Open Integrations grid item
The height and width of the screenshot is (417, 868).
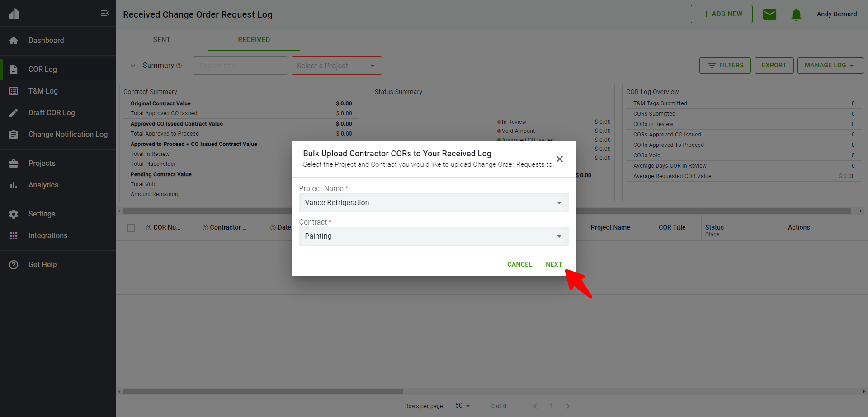pos(47,236)
